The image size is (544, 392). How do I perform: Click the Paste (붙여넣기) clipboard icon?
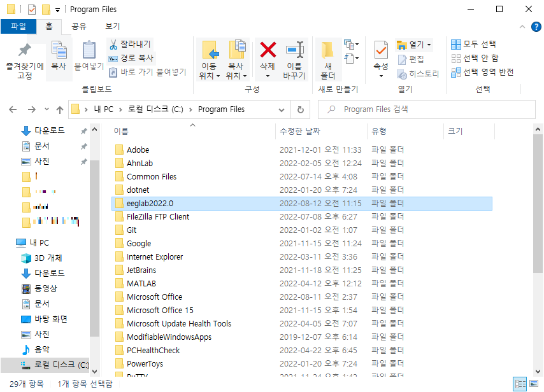[89, 55]
